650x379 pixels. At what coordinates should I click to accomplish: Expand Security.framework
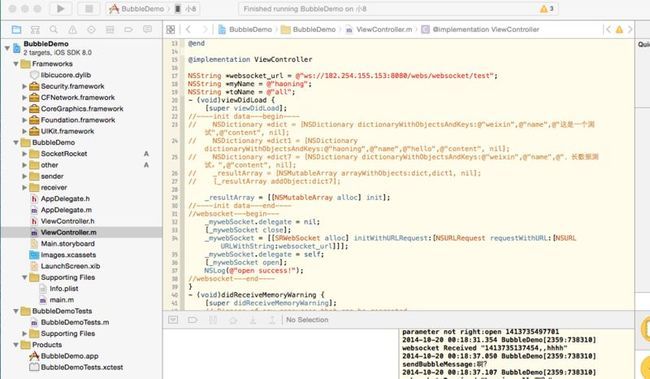[x=24, y=86]
